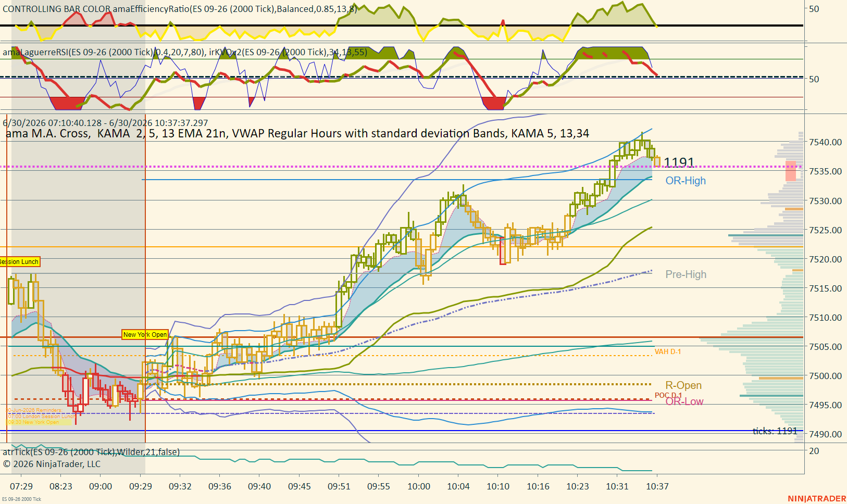Click the 7495.00 price axis label
This screenshot has height=504, width=847.
(x=826, y=405)
